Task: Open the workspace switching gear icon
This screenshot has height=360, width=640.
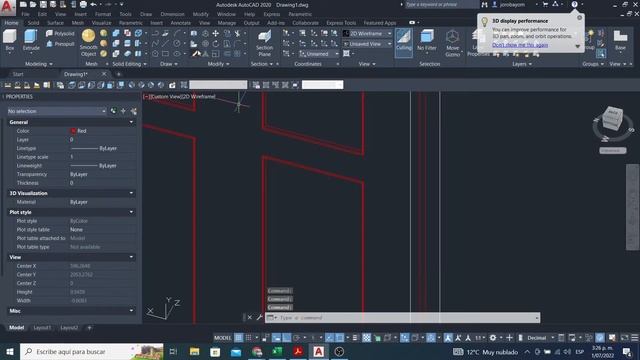Action: pyautogui.click(x=493, y=338)
